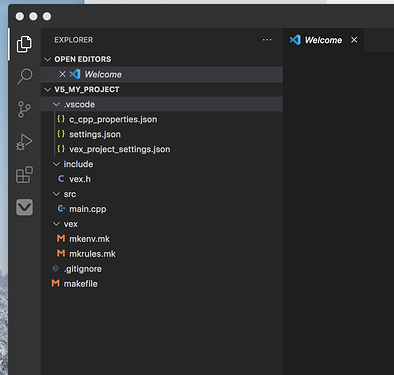394x375 pixels.
Task: Close Welcome in Open Editors list
Action: click(62, 74)
